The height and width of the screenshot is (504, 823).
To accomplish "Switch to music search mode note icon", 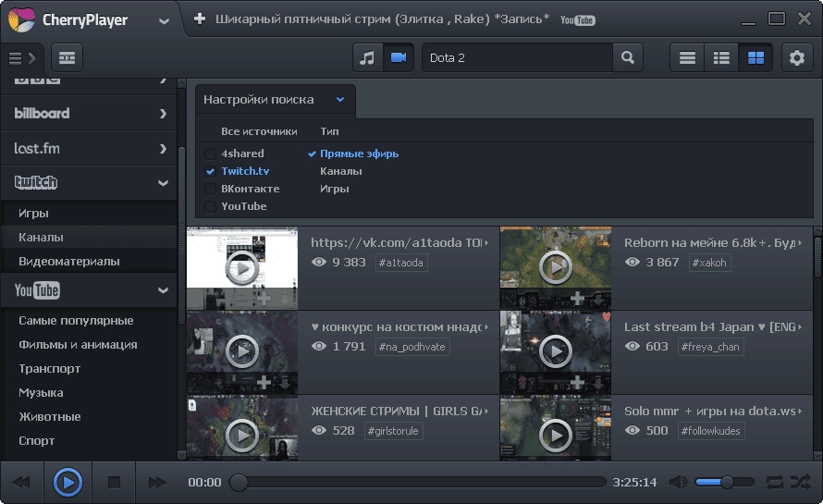I will tap(367, 57).
